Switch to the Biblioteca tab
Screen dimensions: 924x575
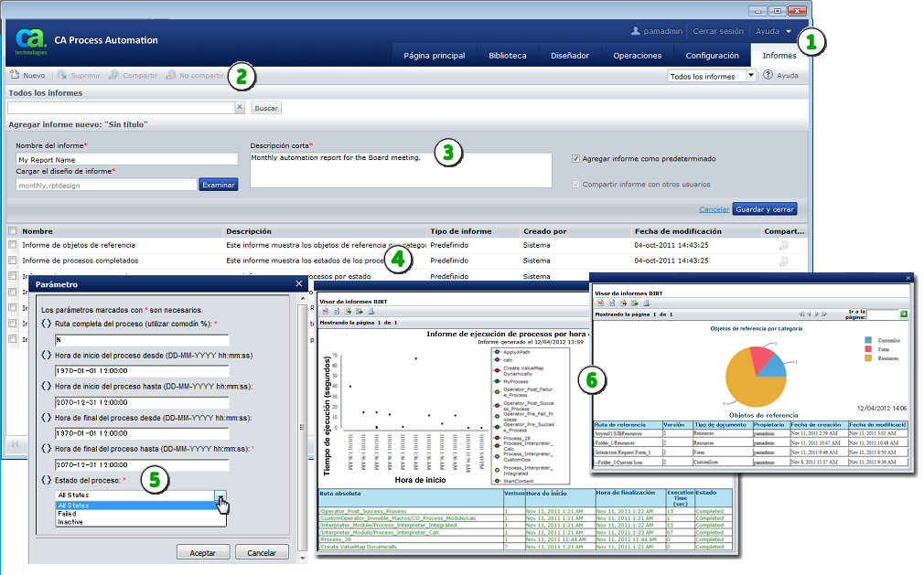tap(507, 56)
